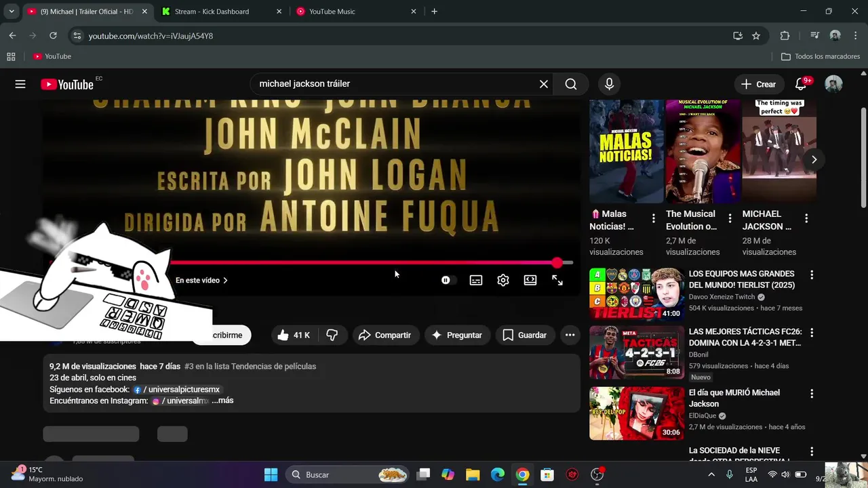Open YouTube notifications bell

(802, 84)
